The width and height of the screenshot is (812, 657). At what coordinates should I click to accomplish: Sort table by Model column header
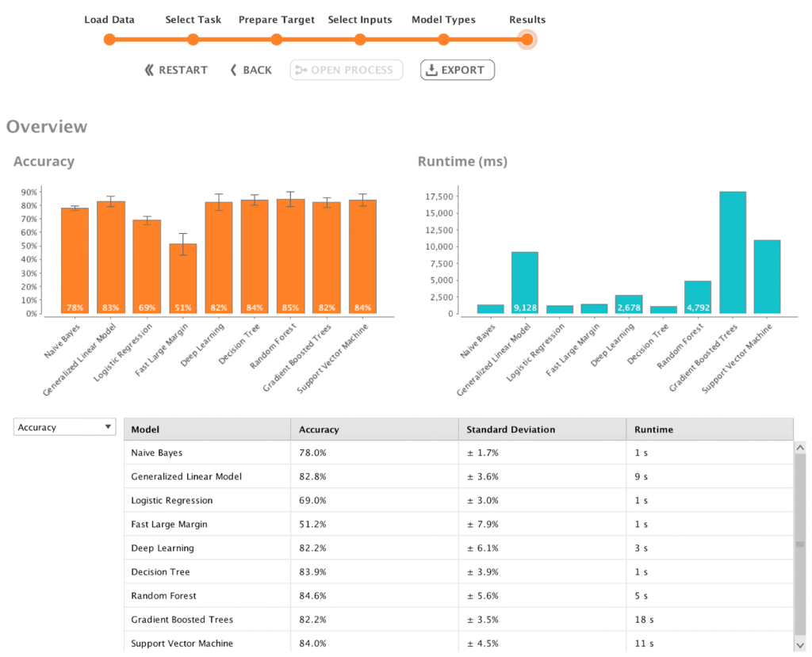[207, 430]
